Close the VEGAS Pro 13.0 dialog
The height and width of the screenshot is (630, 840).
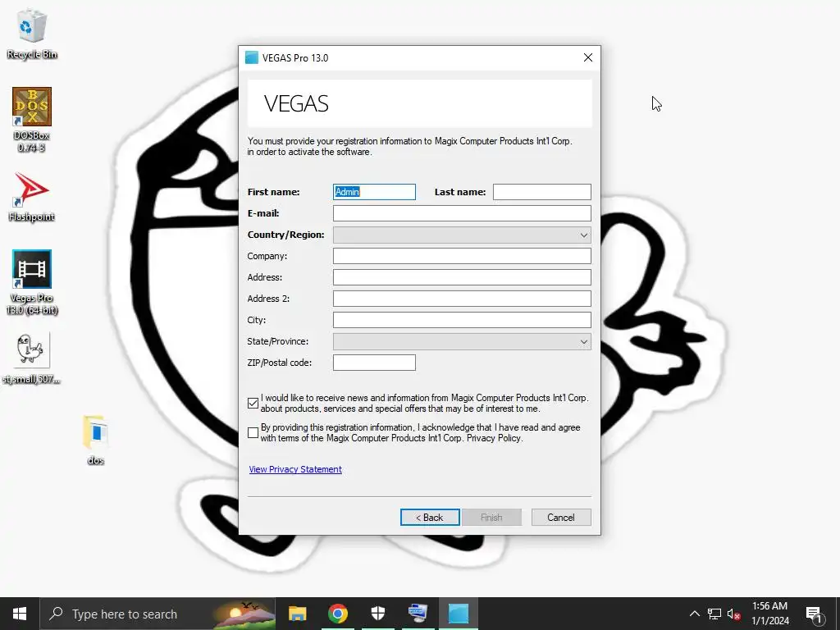point(587,57)
